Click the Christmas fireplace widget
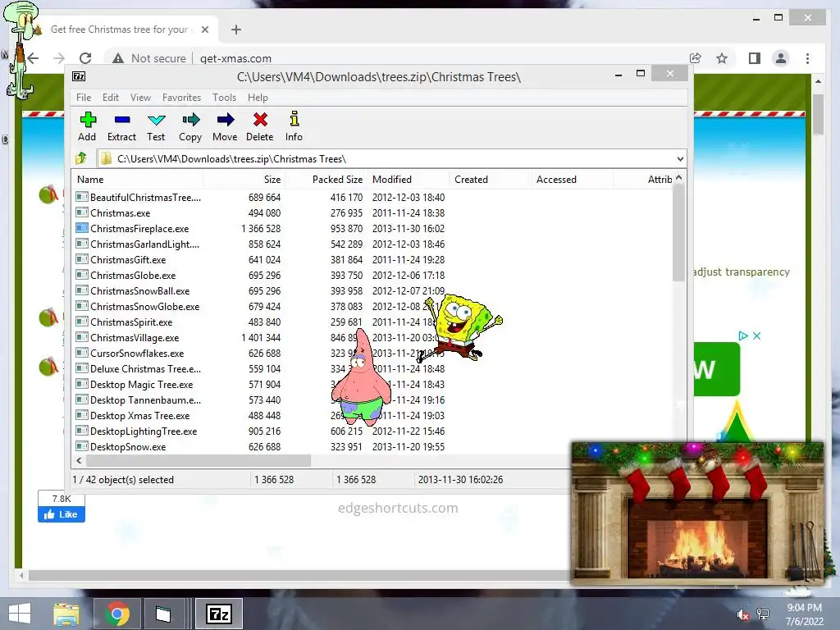 click(697, 514)
